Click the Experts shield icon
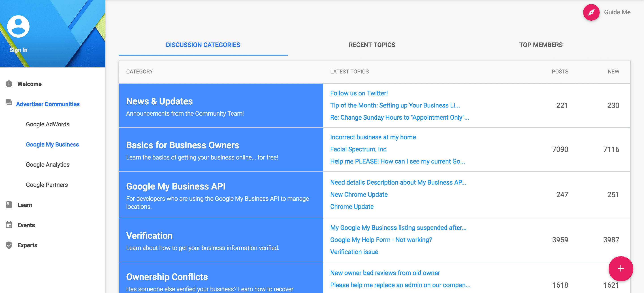Image resolution: width=644 pixels, height=293 pixels. [x=9, y=245]
